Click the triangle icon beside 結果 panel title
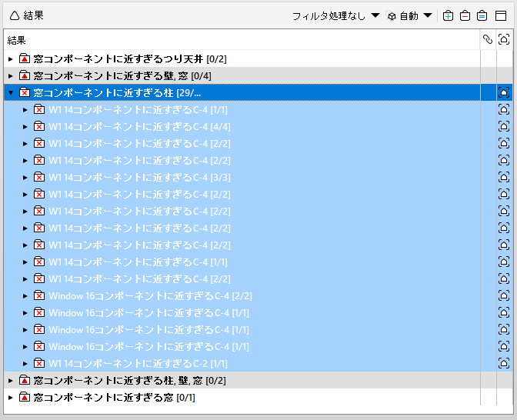517x420 pixels. pyautogui.click(x=15, y=15)
